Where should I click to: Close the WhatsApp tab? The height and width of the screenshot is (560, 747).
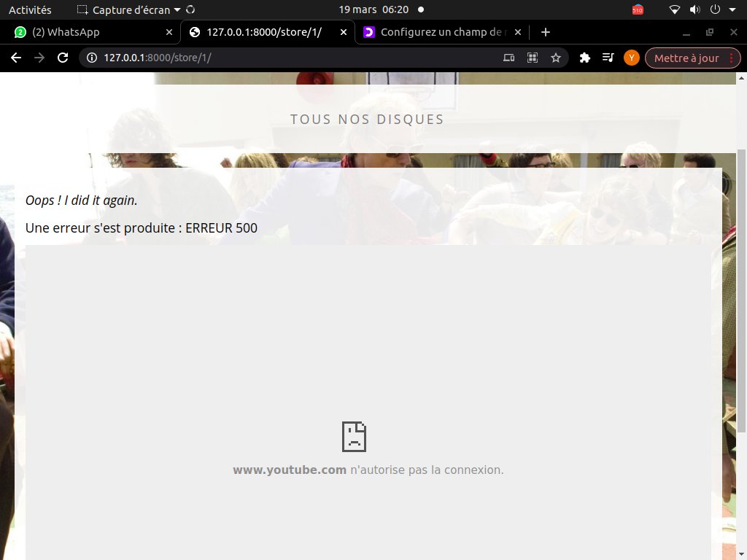coord(169,32)
